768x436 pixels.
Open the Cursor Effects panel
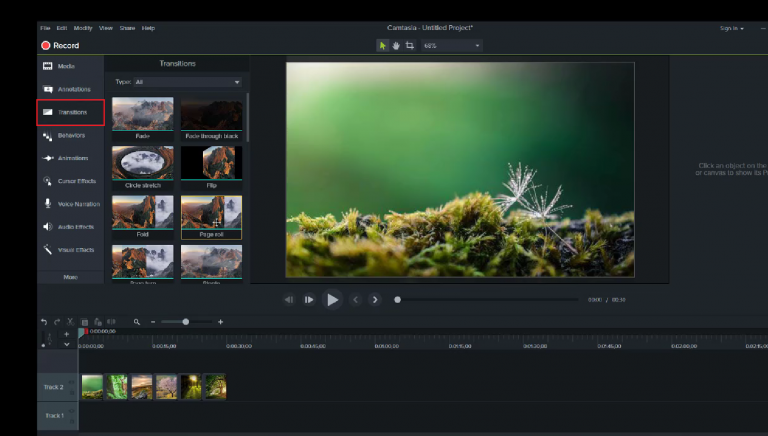tap(71, 181)
